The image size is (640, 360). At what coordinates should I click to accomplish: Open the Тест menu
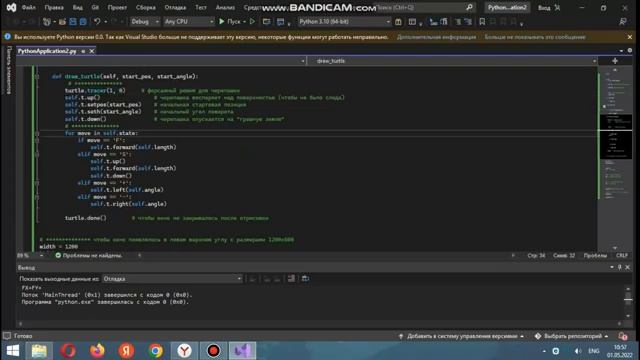pos(200,7)
